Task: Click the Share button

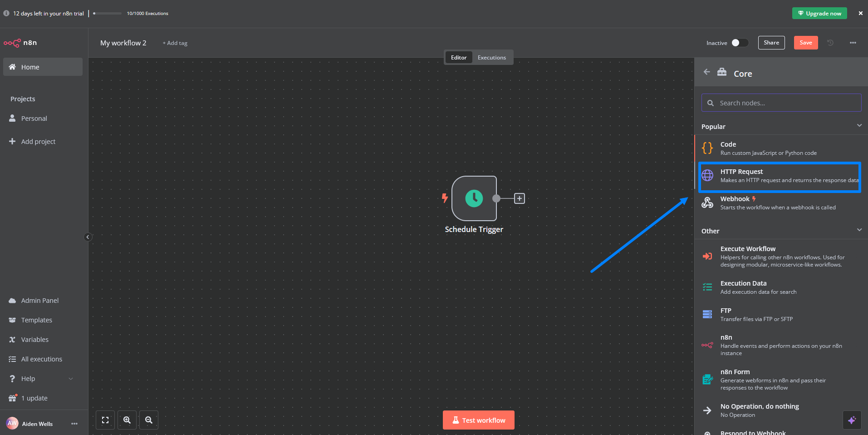Action: point(771,43)
